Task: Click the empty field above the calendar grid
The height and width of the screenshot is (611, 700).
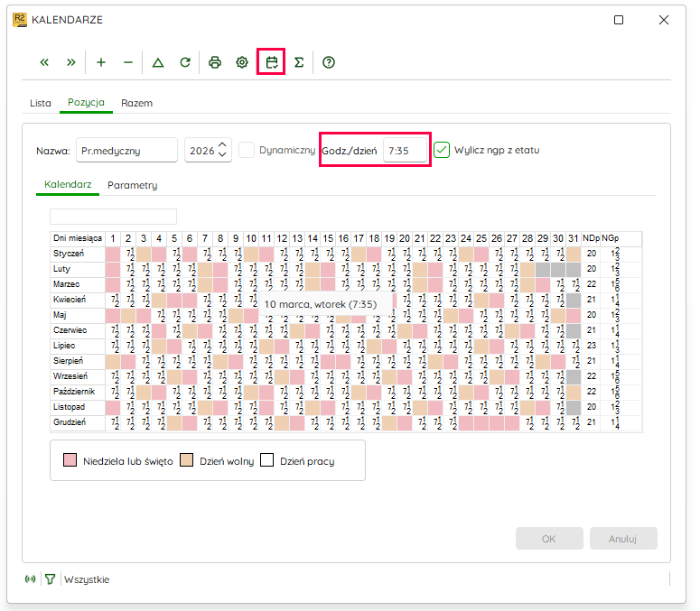Action: (114, 217)
